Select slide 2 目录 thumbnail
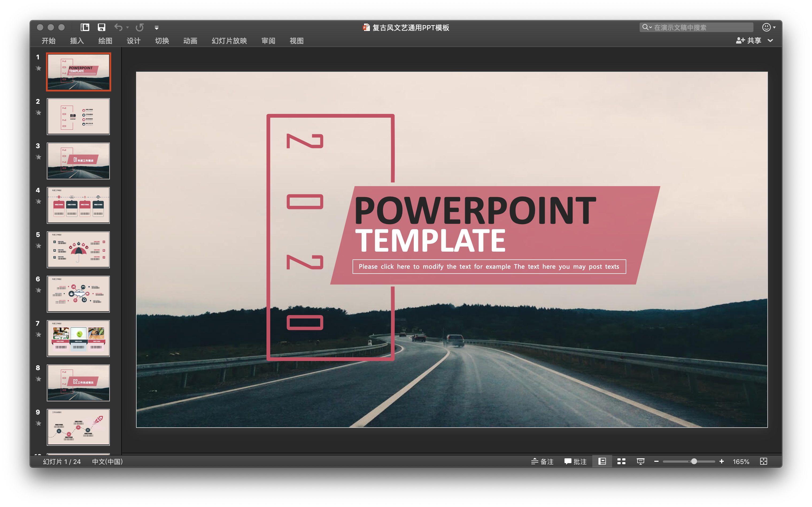This screenshot has width=812, height=507. click(78, 116)
